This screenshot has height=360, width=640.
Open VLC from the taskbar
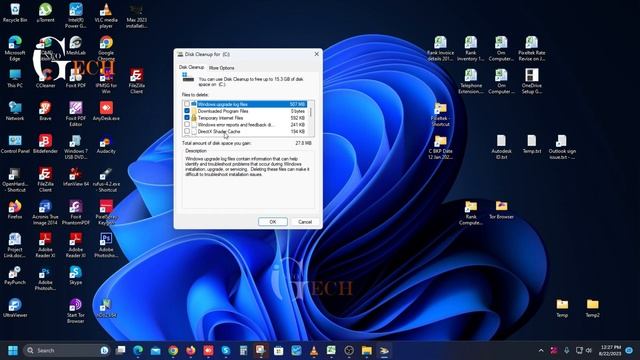[313, 350]
